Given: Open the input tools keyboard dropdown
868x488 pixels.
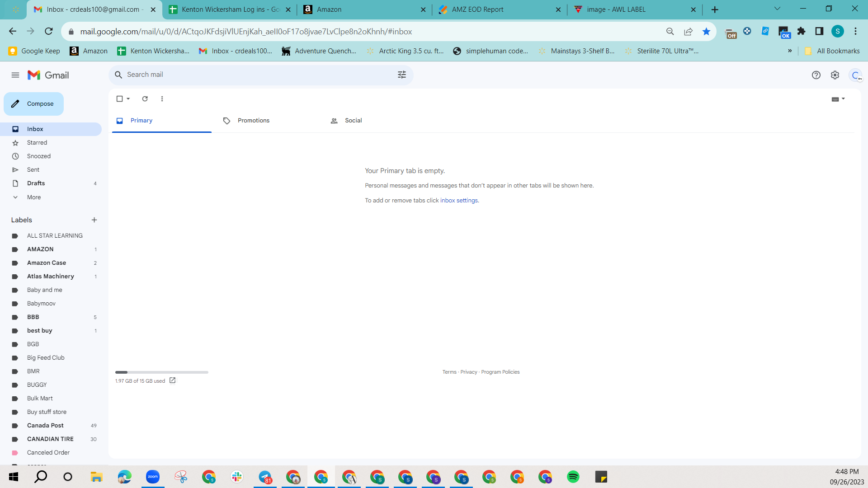Looking at the screenshot, I should [839, 99].
